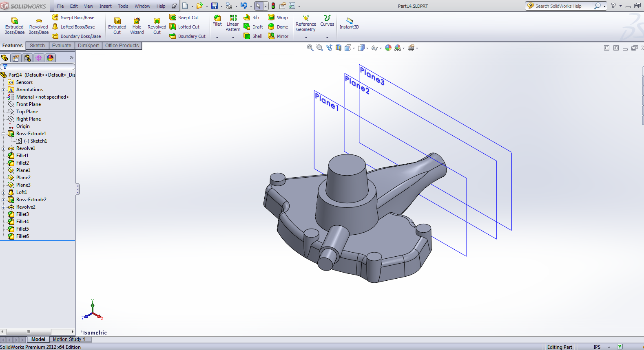This screenshot has width=644, height=350.
Task: Switch to the Motion Study 1 tab
Action: point(69,339)
